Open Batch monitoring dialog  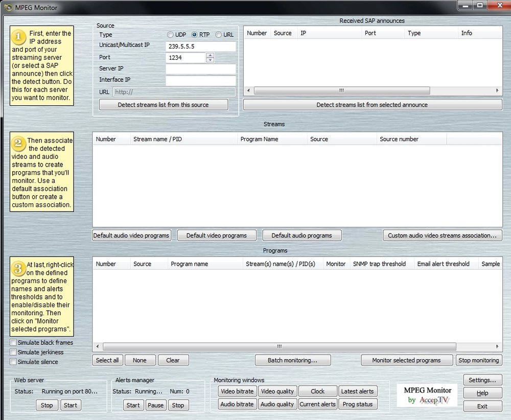293,360
